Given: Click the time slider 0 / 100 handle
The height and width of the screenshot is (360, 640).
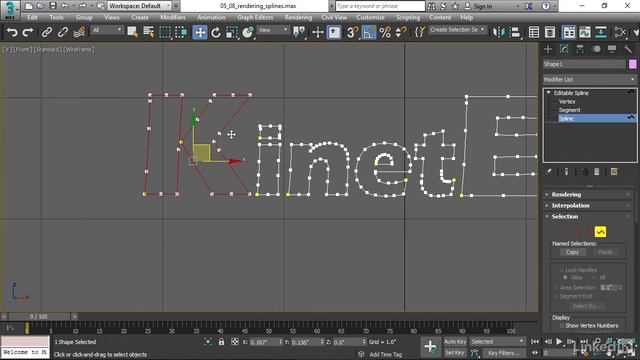Looking at the screenshot, I should tap(39, 316).
